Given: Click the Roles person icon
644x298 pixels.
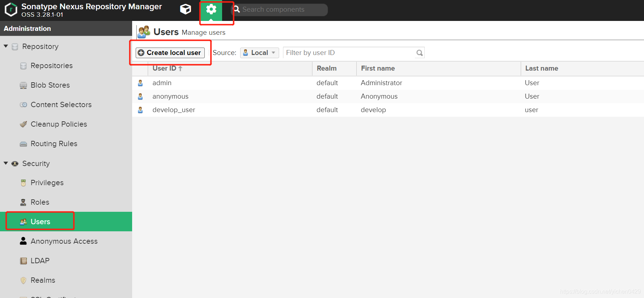Looking at the screenshot, I should click(23, 202).
